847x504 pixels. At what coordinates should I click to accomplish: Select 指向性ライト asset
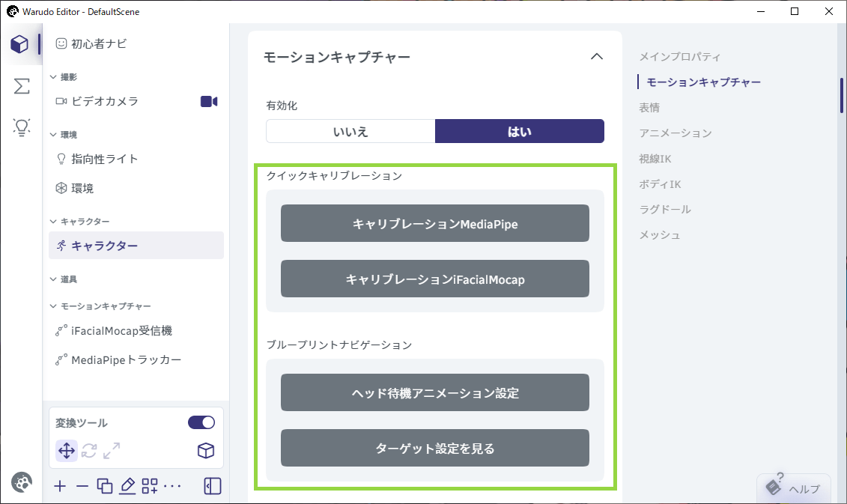pyautogui.click(x=136, y=159)
